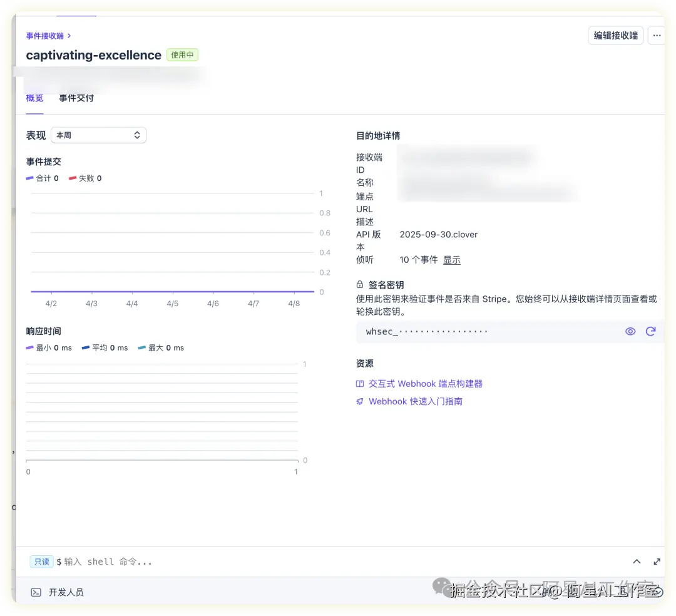Toggle the 合计 legend entry on the chart
This screenshot has height=616, width=676.
[x=42, y=178]
